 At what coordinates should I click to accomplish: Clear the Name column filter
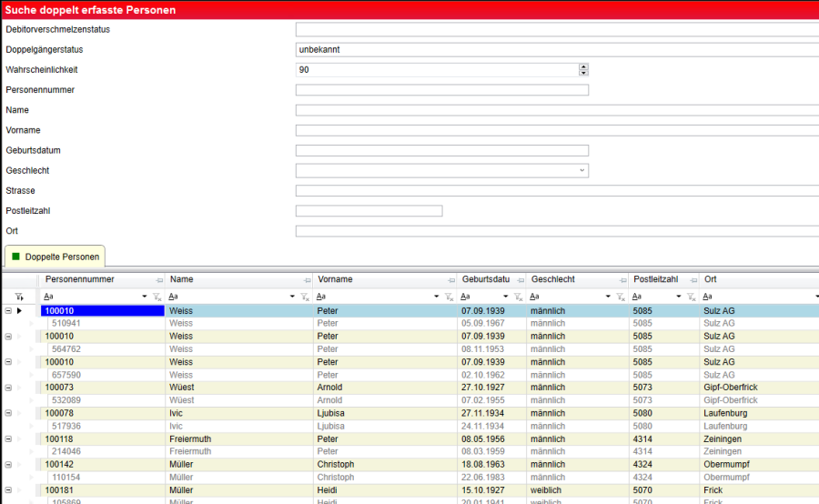(x=306, y=297)
